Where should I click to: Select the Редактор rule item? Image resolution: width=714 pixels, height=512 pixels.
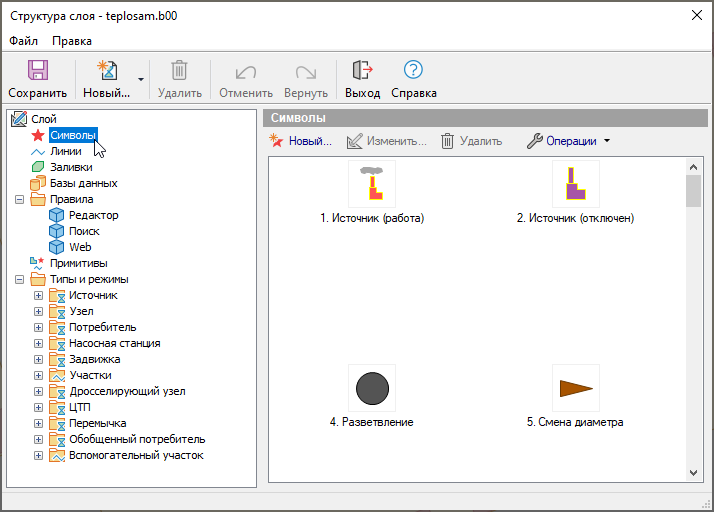(93, 215)
